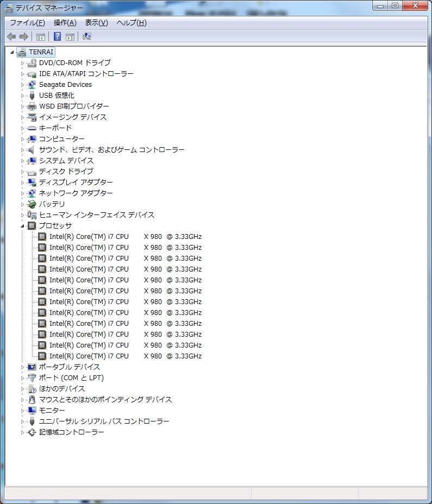This screenshot has width=432, height=504.
Task: Open the 操作(A) menu
Action: tap(65, 23)
